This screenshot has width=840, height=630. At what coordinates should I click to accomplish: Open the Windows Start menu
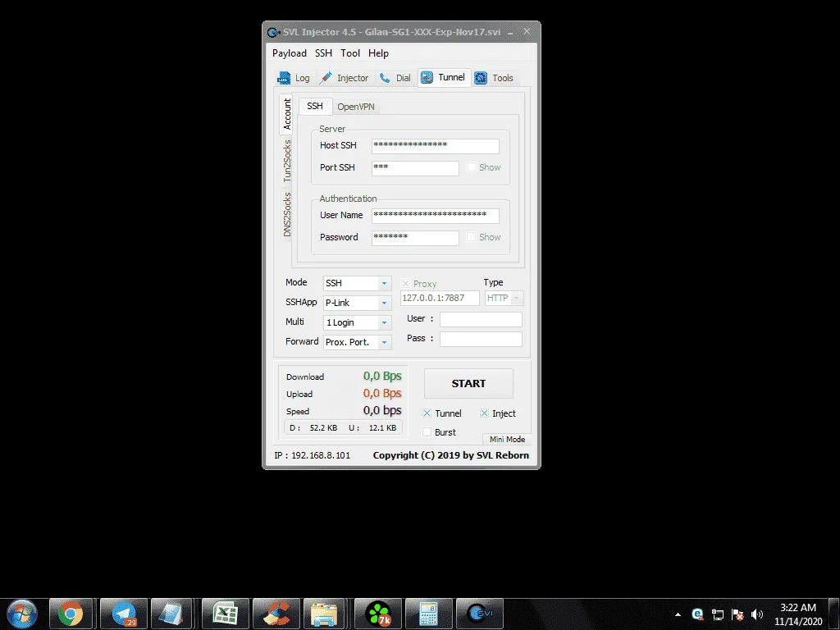coord(22,614)
